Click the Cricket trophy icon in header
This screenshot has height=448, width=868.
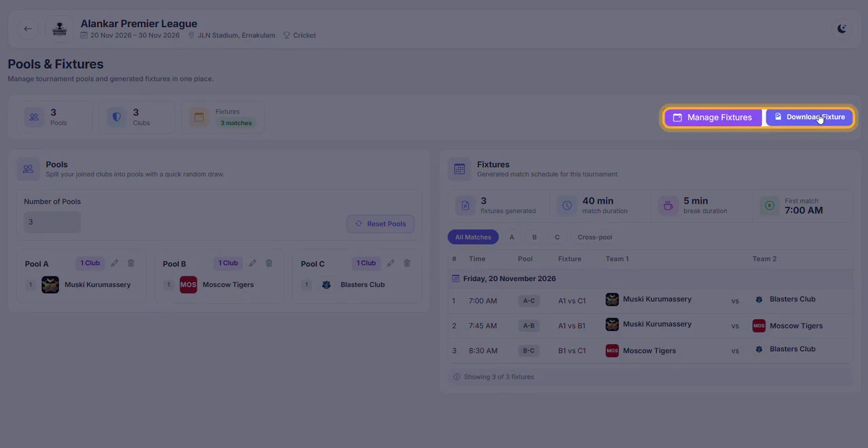(287, 35)
